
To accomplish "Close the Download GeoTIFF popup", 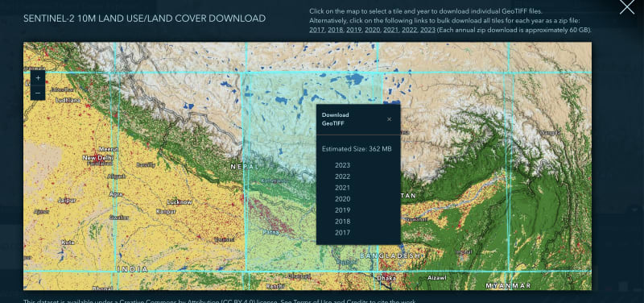I will tap(389, 119).
